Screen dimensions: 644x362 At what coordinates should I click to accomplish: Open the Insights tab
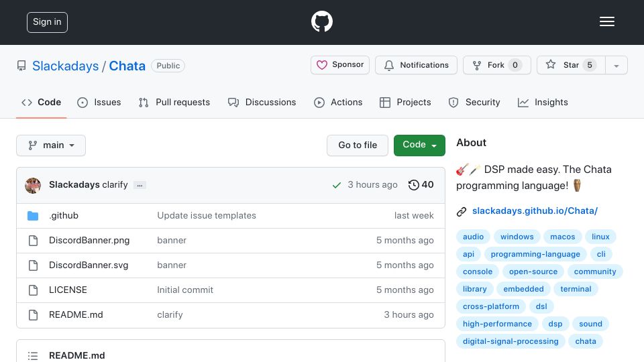point(543,102)
